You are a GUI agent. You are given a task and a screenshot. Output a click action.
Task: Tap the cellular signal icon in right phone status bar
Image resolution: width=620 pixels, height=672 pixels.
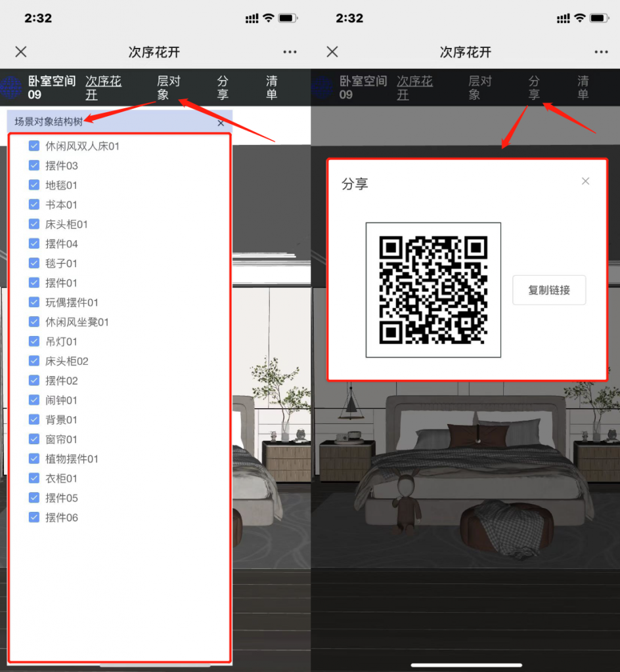563,18
